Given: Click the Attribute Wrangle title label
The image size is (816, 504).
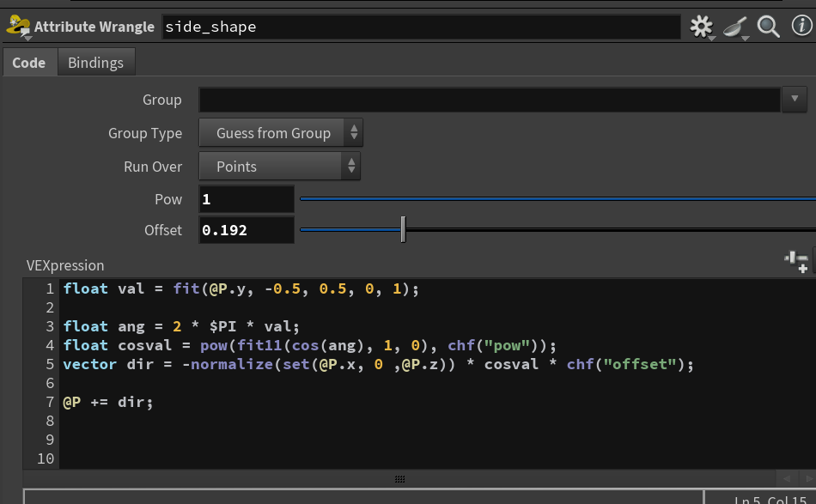Looking at the screenshot, I should 94,27.
